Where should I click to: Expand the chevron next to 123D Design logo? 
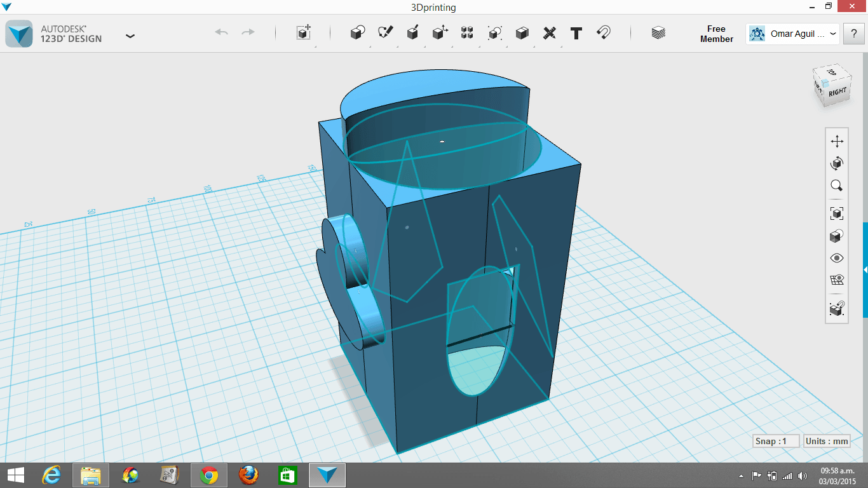click(x=130, y=36)
